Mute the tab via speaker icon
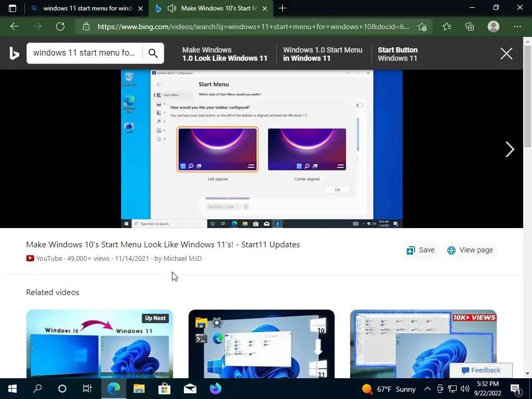This screenshot has height=399, width=532. point(172,8)
